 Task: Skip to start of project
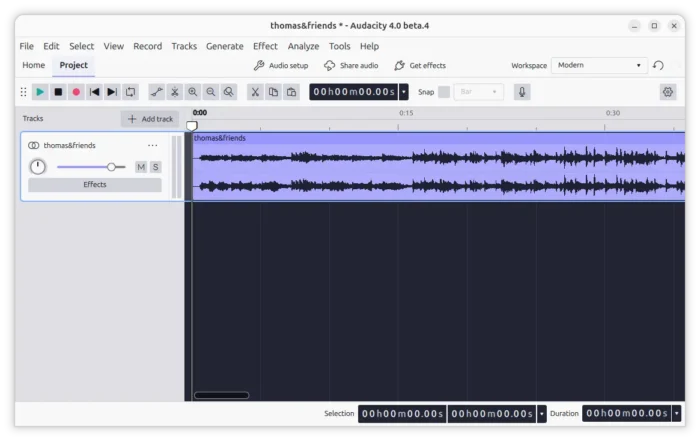[94, 92]
